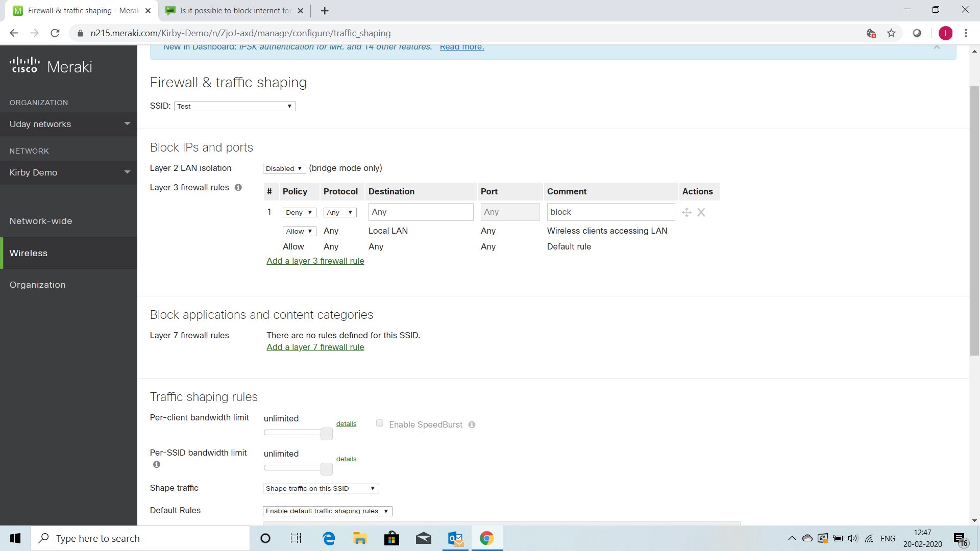Change the Allow policy on the second rule
This screenshot has height=551, width=980.
point(299,231)
